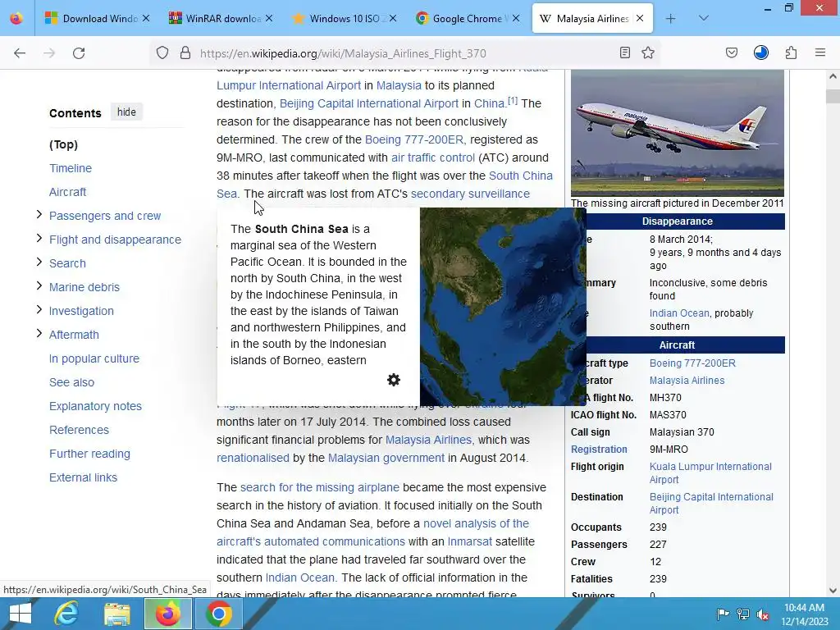The height and width of the screenshot is (630, 840).
Task: Open the Firefox hamburger application menu
Action: [820, 53]
